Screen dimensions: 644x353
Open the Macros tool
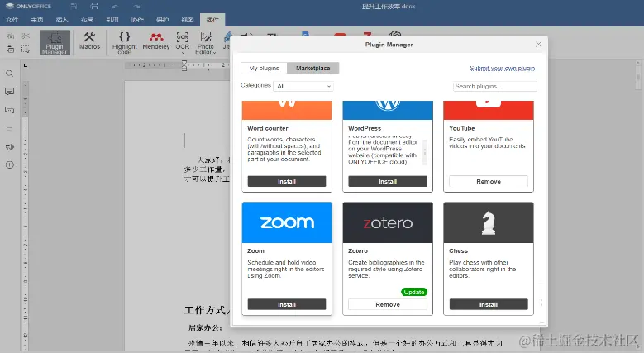coord(89,41)
